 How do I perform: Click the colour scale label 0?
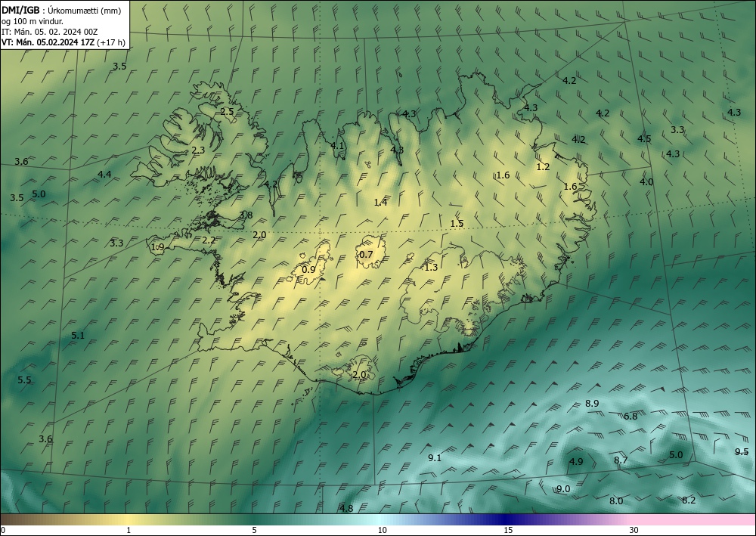coord(3,530)
